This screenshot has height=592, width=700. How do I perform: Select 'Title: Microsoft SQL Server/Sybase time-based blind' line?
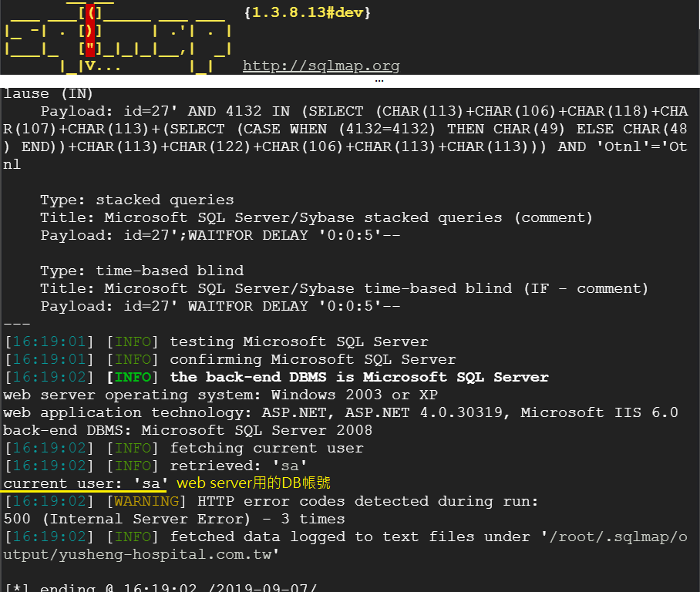click(344, 288)
